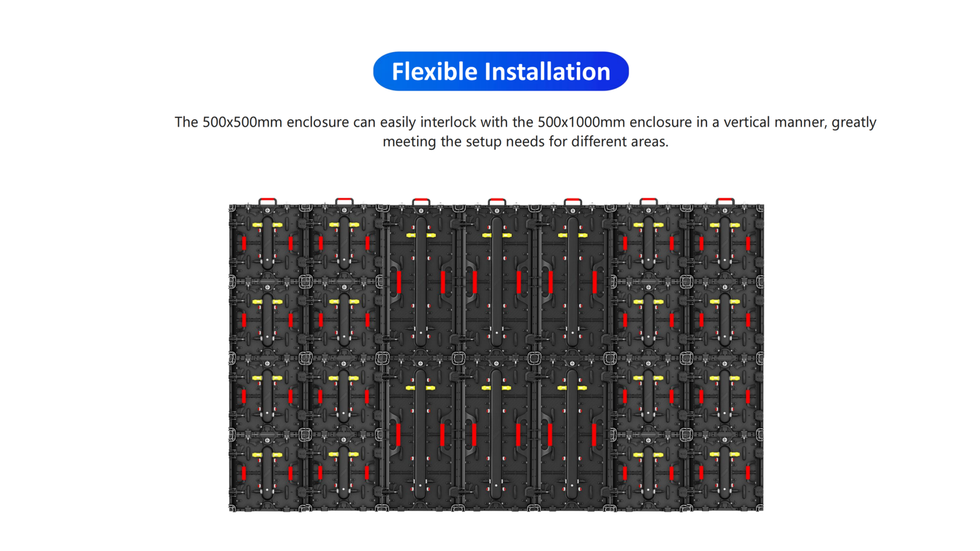Click the 500x500mm enclosure description text
The height and width of the screenshot is (551, 980).
pos(525,132)
